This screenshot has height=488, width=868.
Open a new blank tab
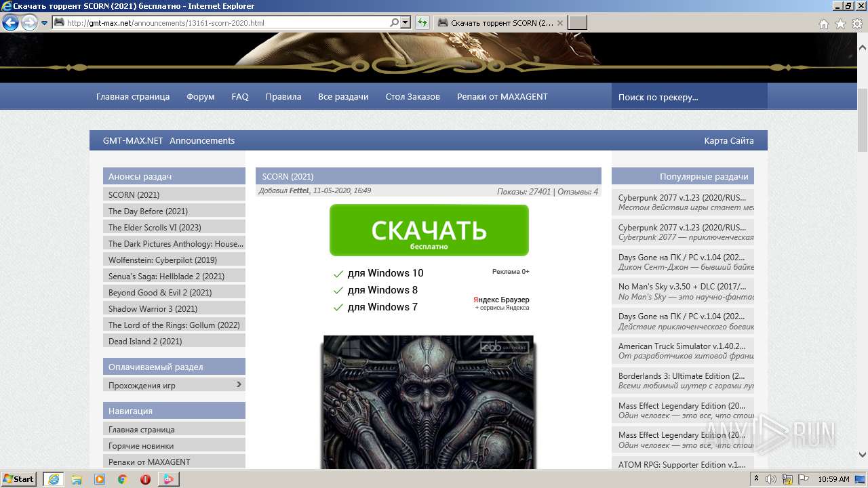coord(577,23)
